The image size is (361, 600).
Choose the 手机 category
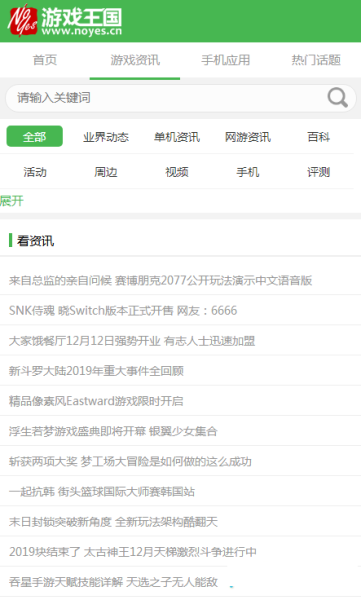tap(248, 172)
